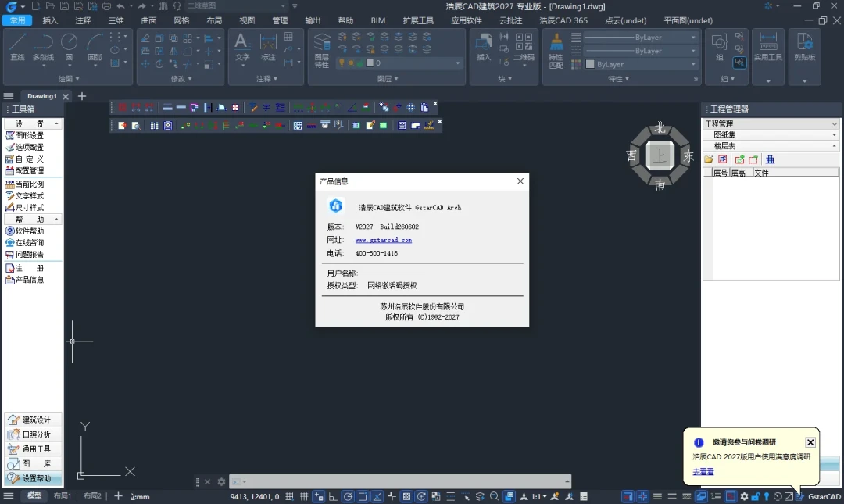Open the 插入 ribbon tab

[x=50, y=20]
